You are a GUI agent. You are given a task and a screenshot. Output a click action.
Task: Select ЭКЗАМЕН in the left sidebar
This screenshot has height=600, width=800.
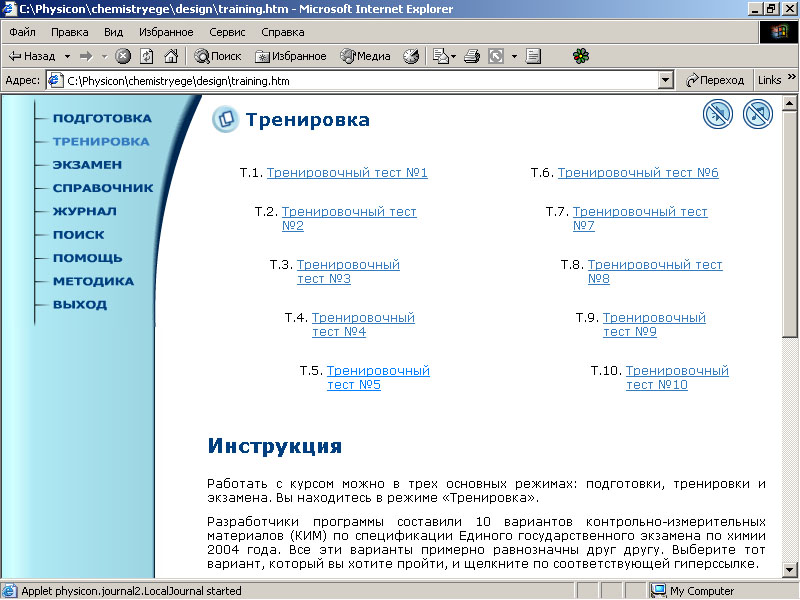tap(87, 164)
